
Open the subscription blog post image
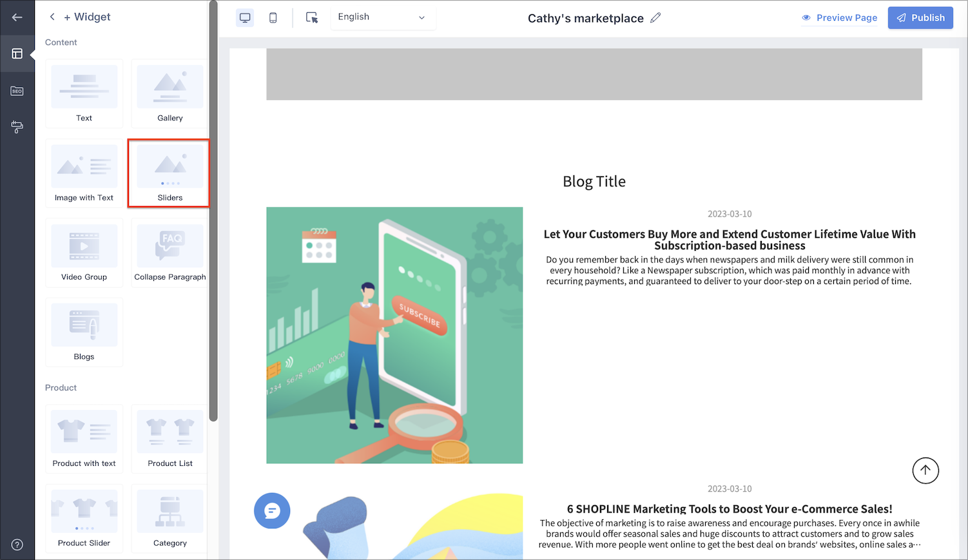(394, 335)
